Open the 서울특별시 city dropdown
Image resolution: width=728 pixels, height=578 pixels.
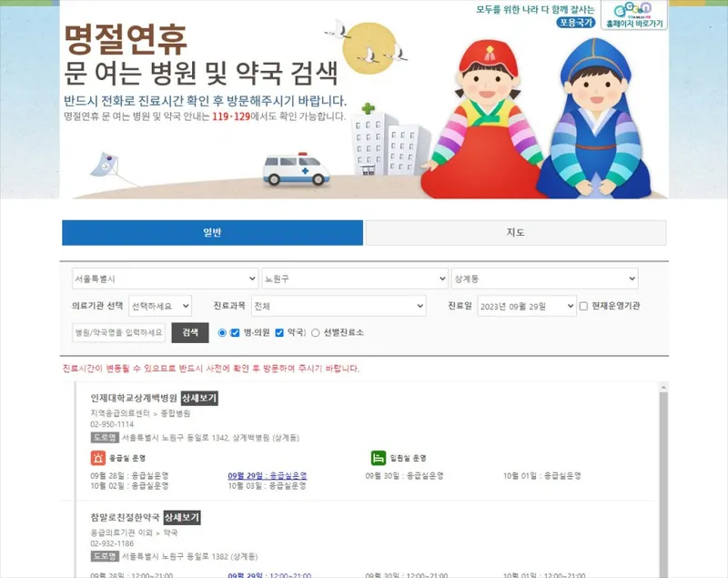[x=165, y=279]
